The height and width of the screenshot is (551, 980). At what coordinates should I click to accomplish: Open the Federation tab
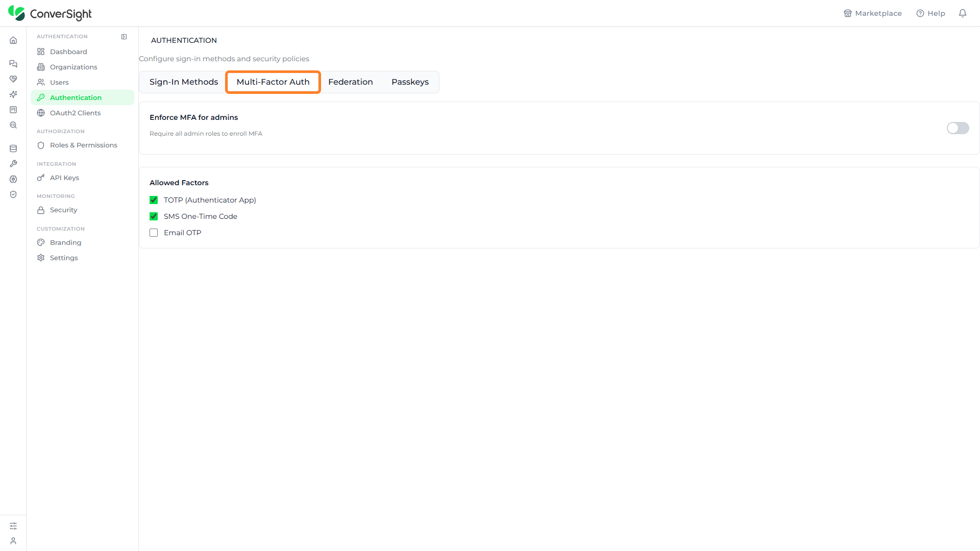tap(351, 82)
